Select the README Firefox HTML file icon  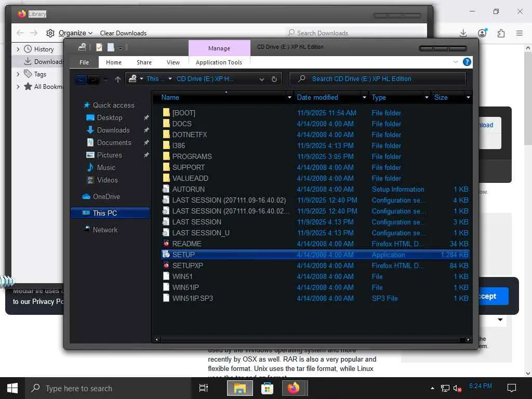coord(166,243)
